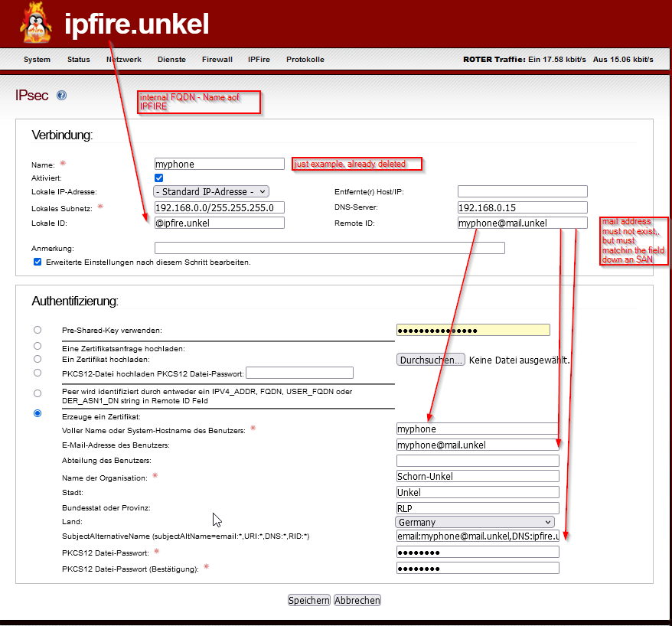The width and height of the screenshot is (672, 626).
Task: Click the connection Name field
Action: (220, 164)
